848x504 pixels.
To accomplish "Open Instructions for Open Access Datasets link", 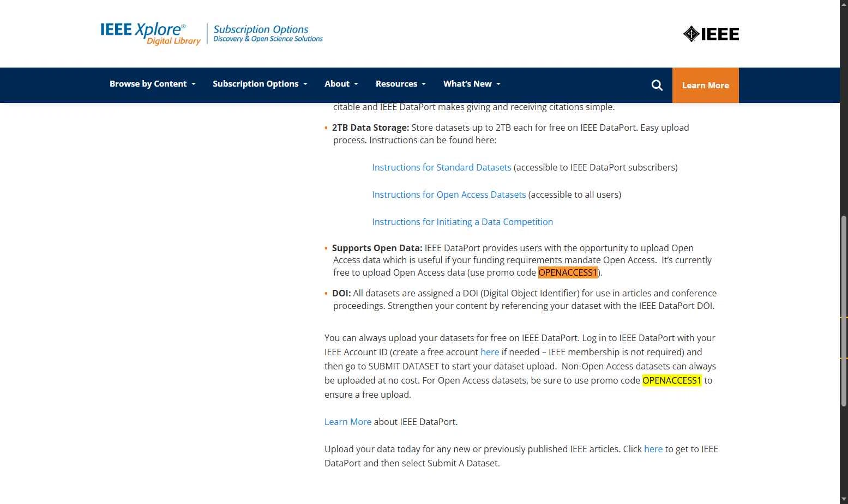I will click(x=449, y=195).
